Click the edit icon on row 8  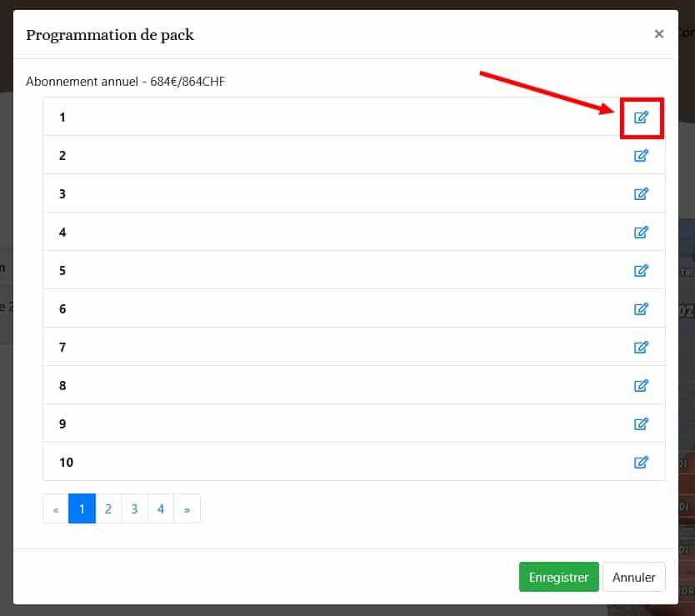pos(641,386)
